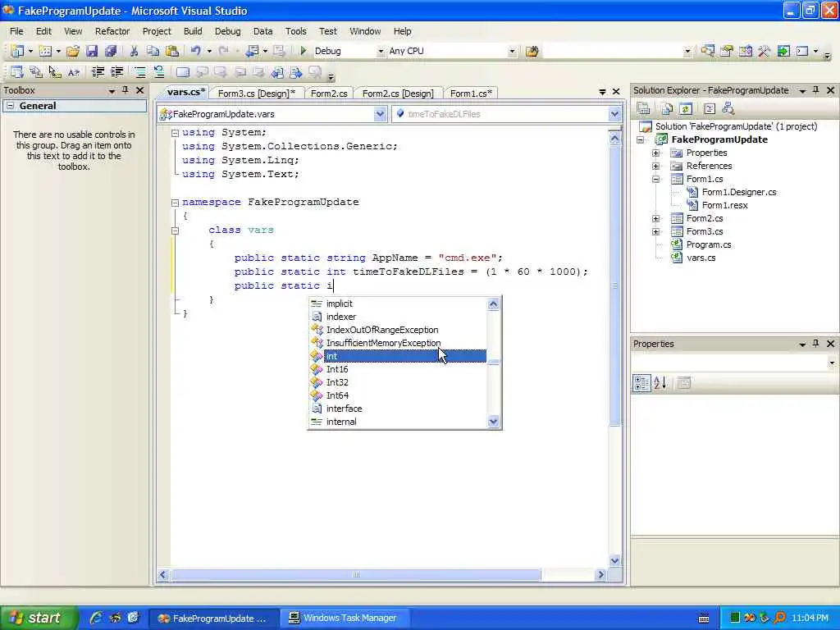Screen dimensions: 840x630
Task: Click Show All Files in Solution Explorer
Action: (666, 109)
